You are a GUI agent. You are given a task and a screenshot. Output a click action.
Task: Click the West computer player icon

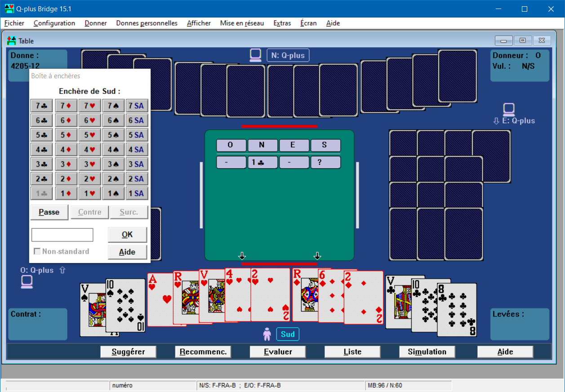[x=27, y=282]
